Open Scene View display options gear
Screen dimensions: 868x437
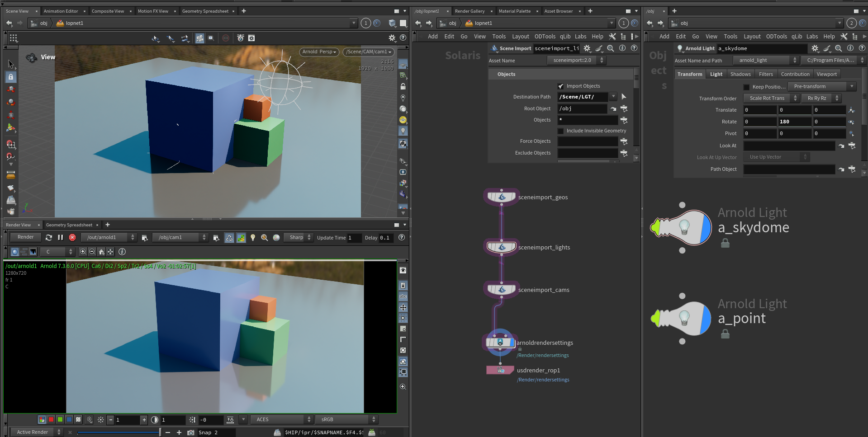pyautogui.click(x=392, y=38)
